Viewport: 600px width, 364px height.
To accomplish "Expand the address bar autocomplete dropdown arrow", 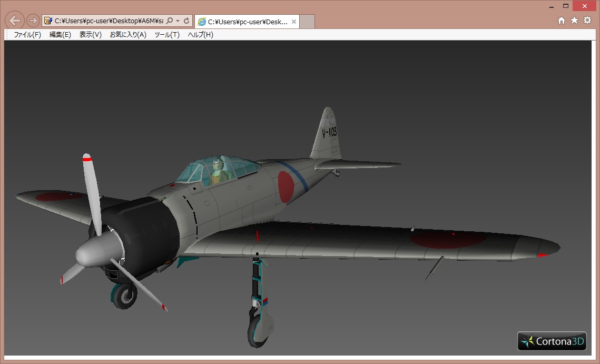I will (178, 21).
